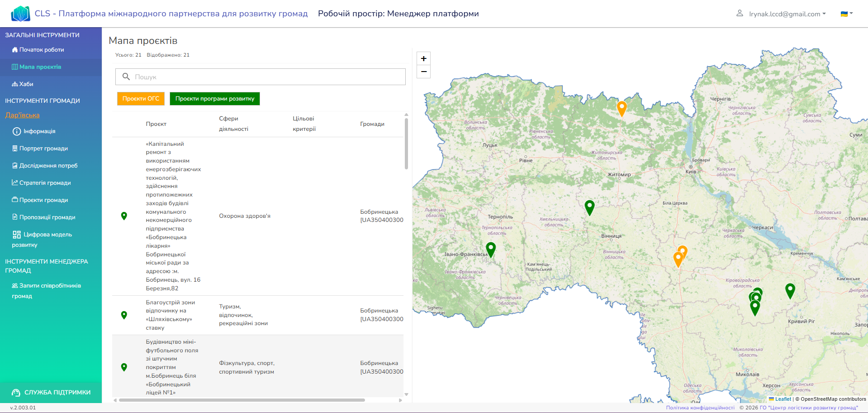Click the marker icon of Капітальний ремонт row
The image size is (868, 413).
point(124,216)
